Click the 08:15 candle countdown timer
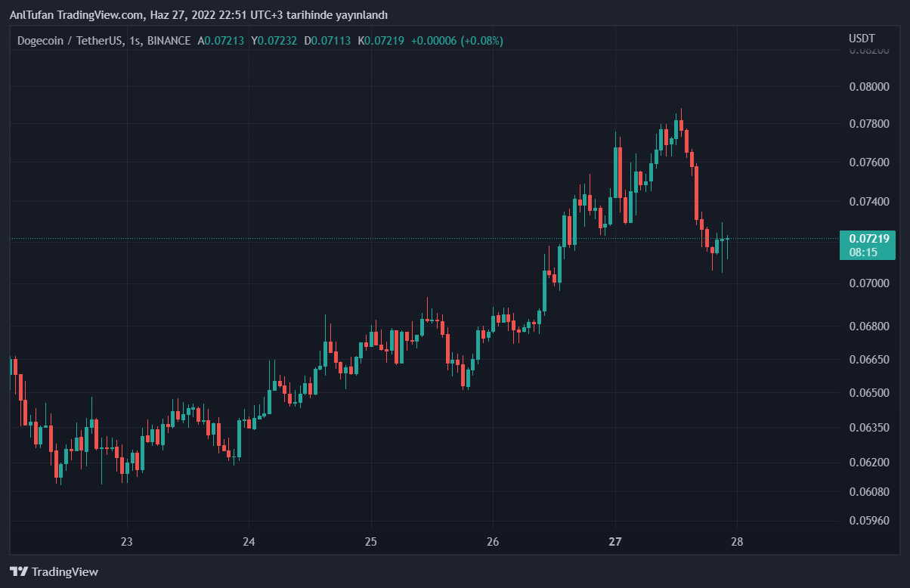 tap(862, 252)
